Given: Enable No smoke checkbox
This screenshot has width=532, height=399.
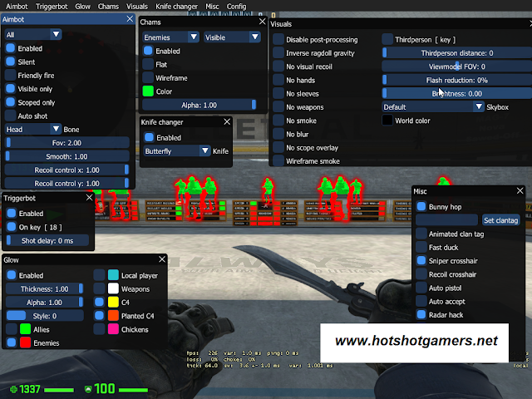Looking at the screenshot, I should (278, 121).
